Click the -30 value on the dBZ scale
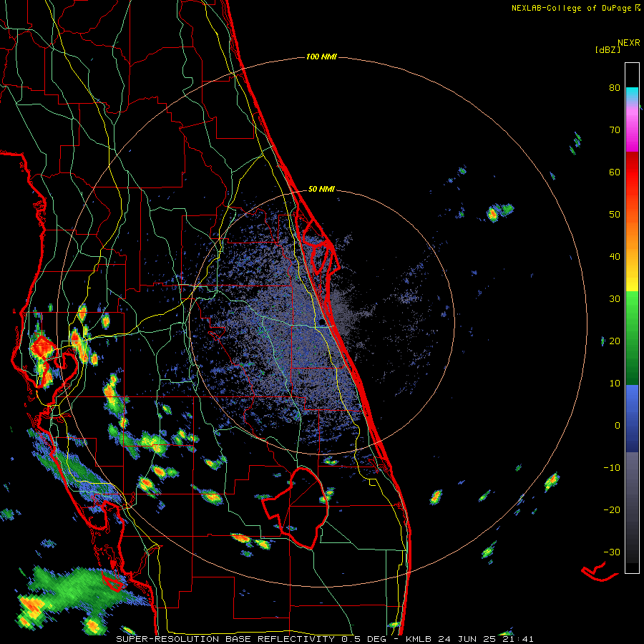The height and width of the screenshot is (644, 644). coord(612,552)
